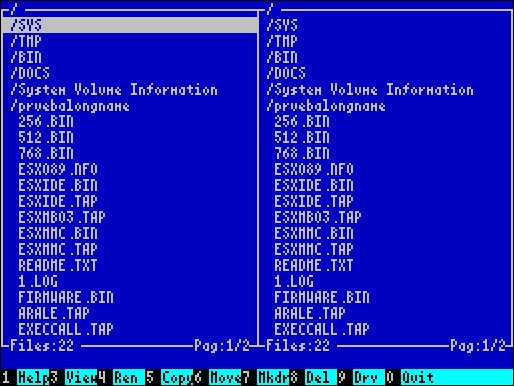This screenshot has width=514, height=386.
Task: Select 256.BIN in left panel
Action: tap(46, 121)
